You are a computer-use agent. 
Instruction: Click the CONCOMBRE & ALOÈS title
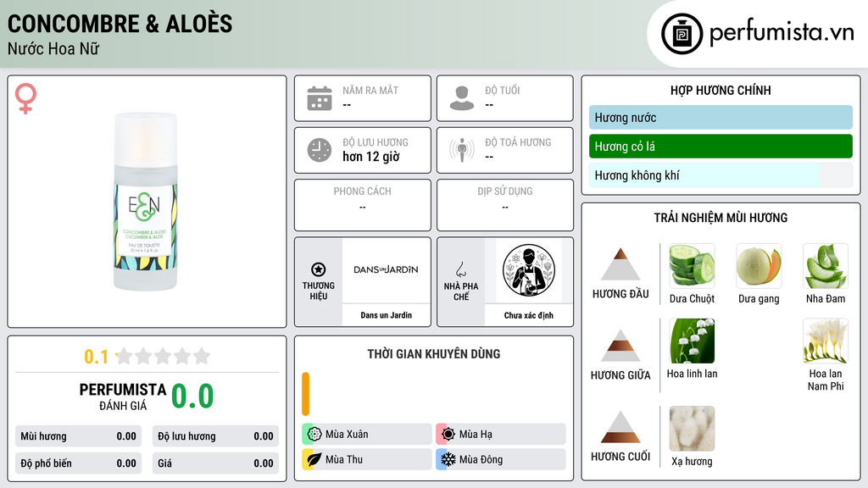click(x=120, y=24)
